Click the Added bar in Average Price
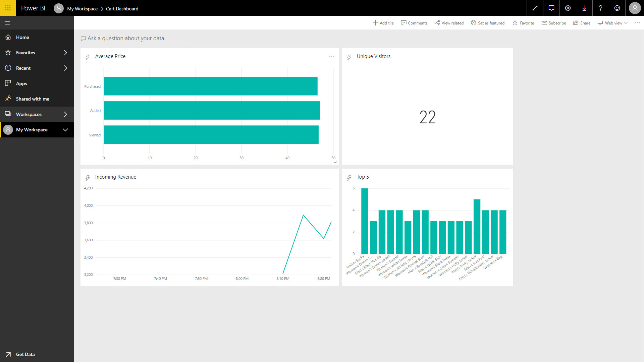This screenshot has width=644, height=362. 212,111
